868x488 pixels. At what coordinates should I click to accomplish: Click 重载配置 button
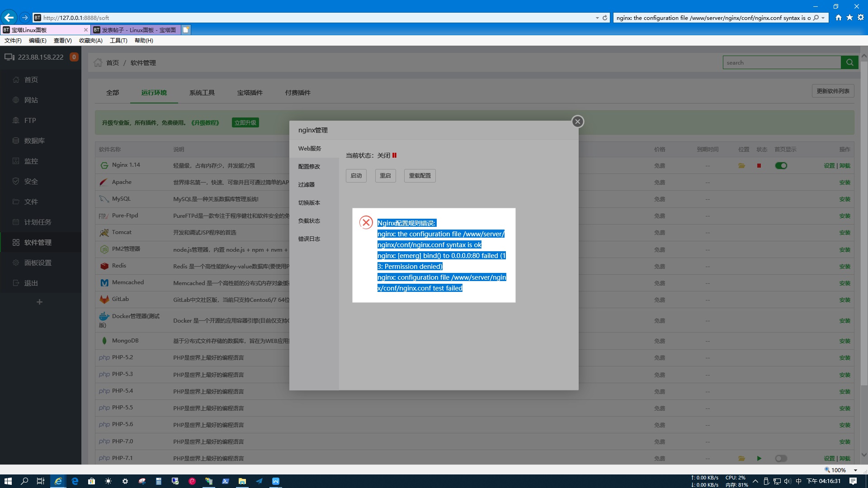coord(420,176)
